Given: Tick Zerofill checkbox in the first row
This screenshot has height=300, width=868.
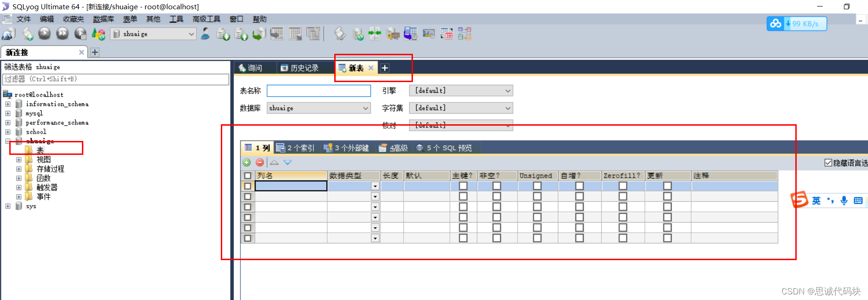Looking at the screenshot, I should coord(623,186).
